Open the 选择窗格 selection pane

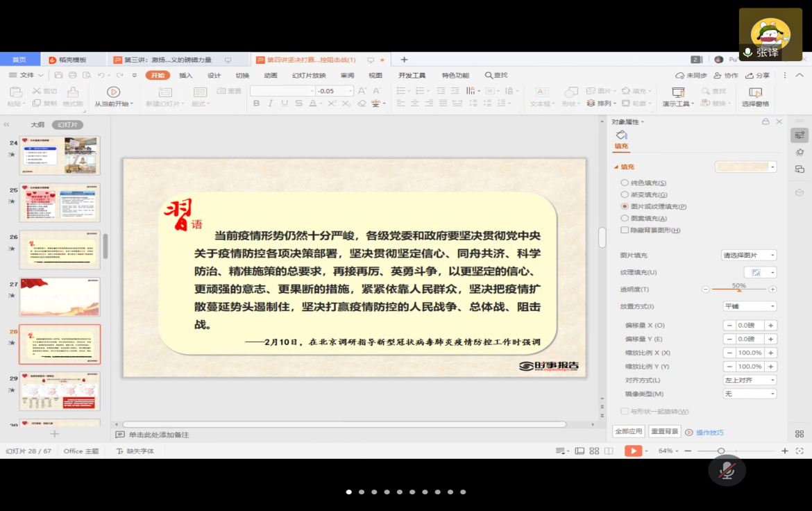click(x=755, y=92)
